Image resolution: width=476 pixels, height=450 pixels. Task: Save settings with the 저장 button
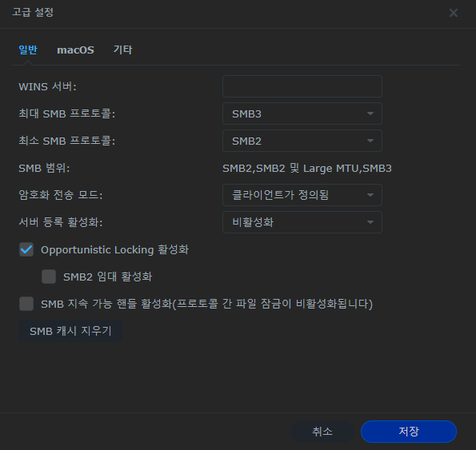tap(409, 432)
